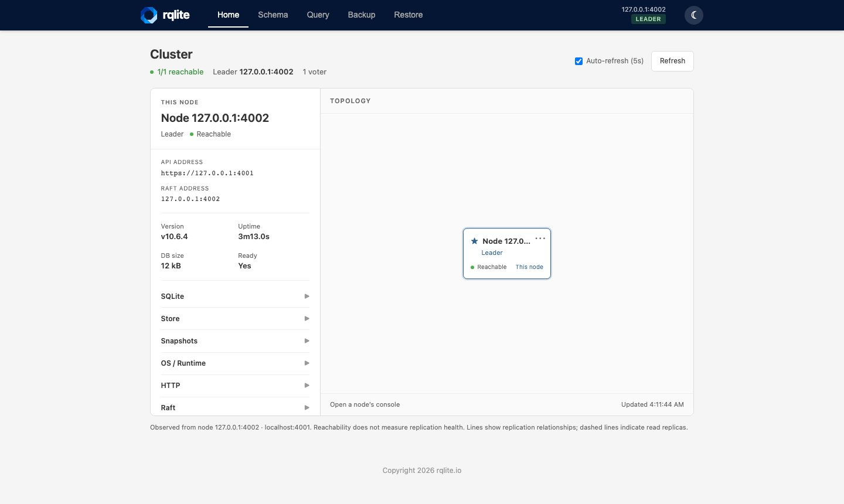The image size is (844, 504).
Task: Navigate to the Restore tab
Action: 409,15
